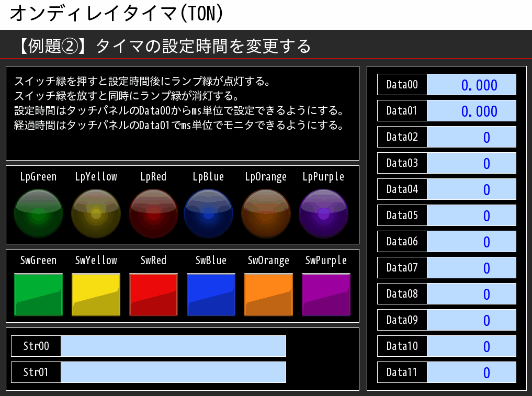Click the LpYellow lamp indicator
The width and height of the screenshot is (532, 396).
click(96, 213)
